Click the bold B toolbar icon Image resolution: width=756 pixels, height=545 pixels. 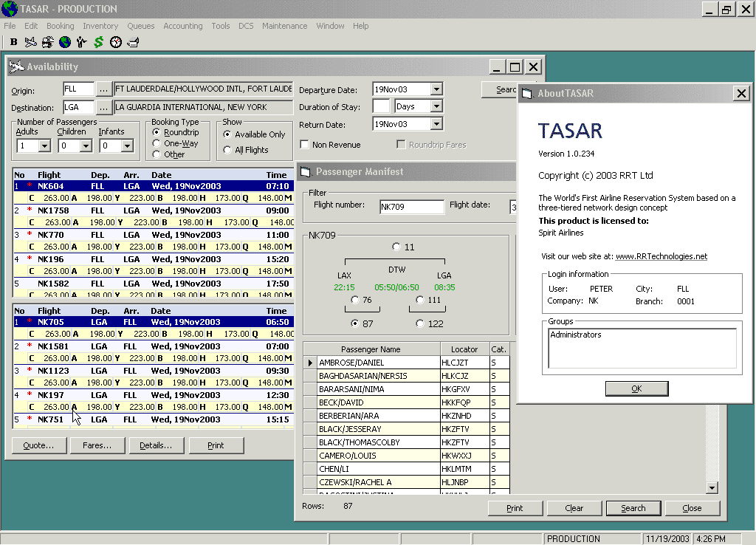point(13,42)
